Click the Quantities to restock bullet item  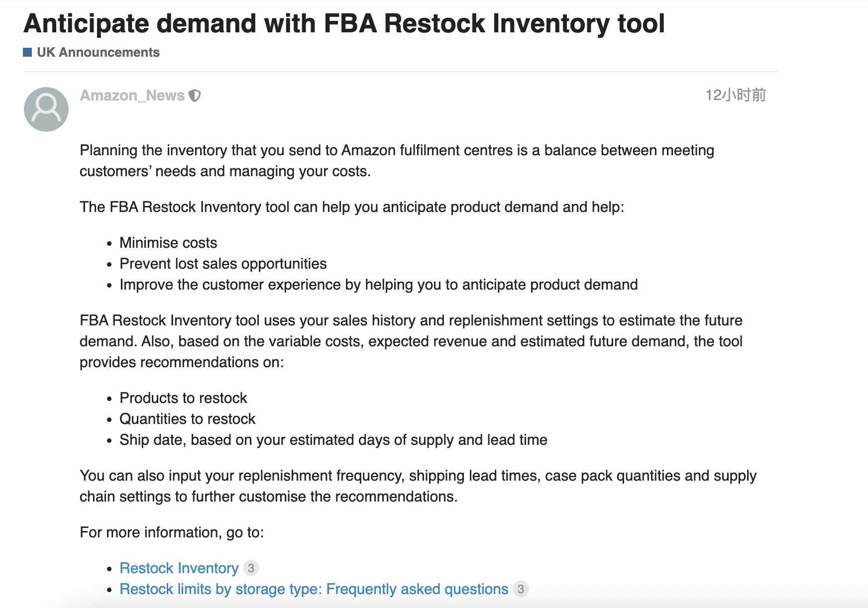coord(188,419)
